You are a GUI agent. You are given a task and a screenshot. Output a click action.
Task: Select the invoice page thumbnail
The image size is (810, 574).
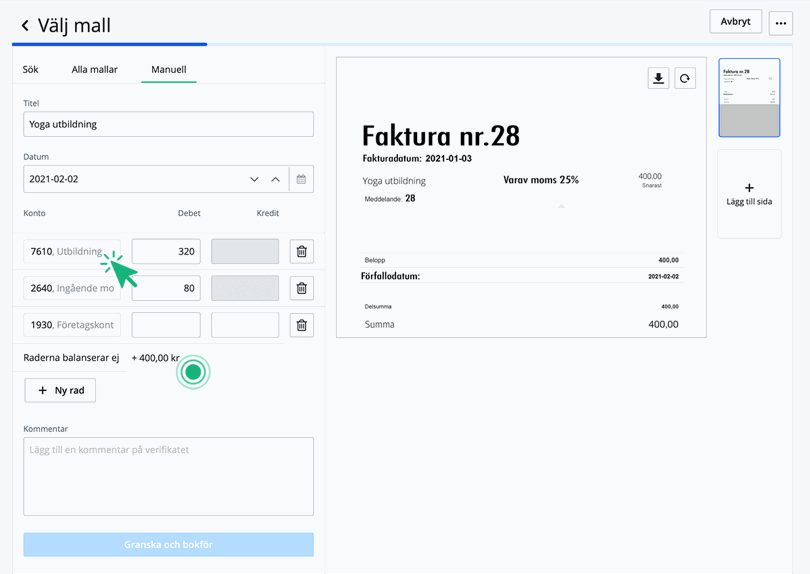point(749,97)
